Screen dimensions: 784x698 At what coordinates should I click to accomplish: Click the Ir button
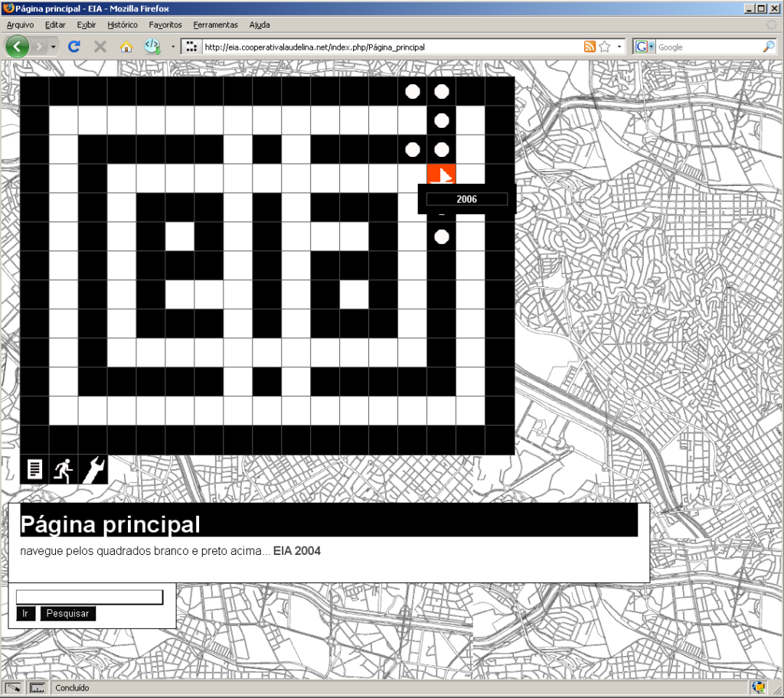[x=25, y=614]
